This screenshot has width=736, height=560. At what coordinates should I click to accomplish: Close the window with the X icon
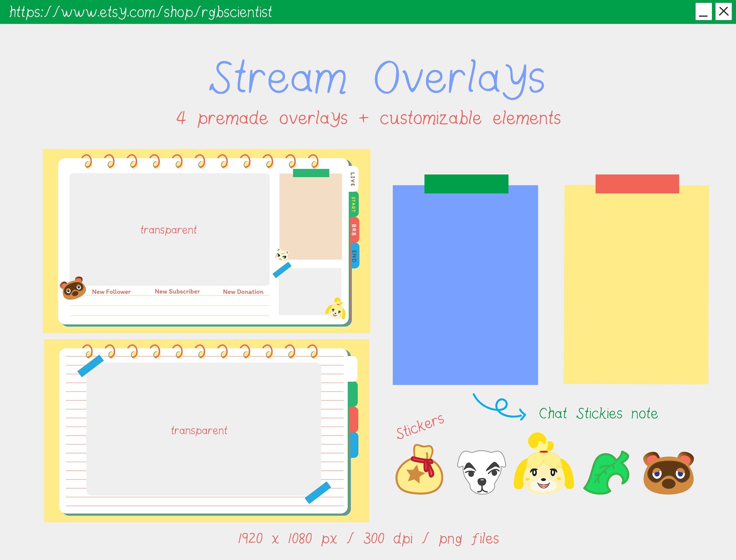pos(724,12)
